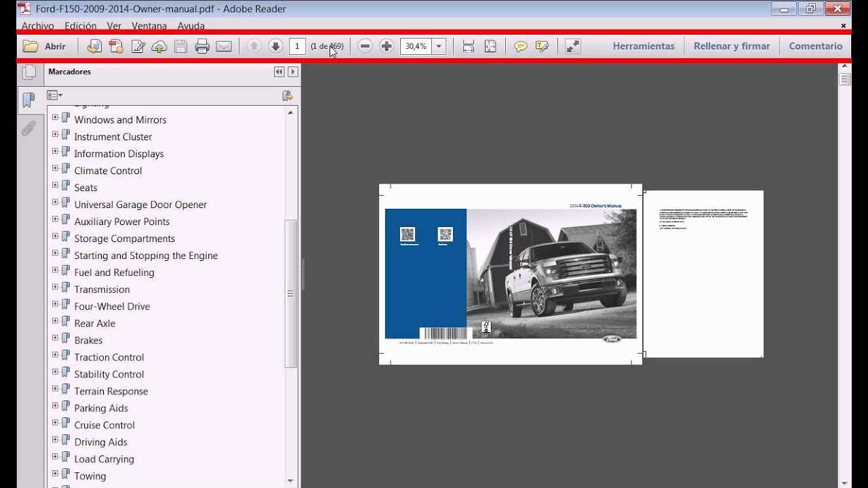The image size is (868, 488).
Task: Expand the Climate Control bookmark
Action: pyautogui.click(x=55, y=168)
